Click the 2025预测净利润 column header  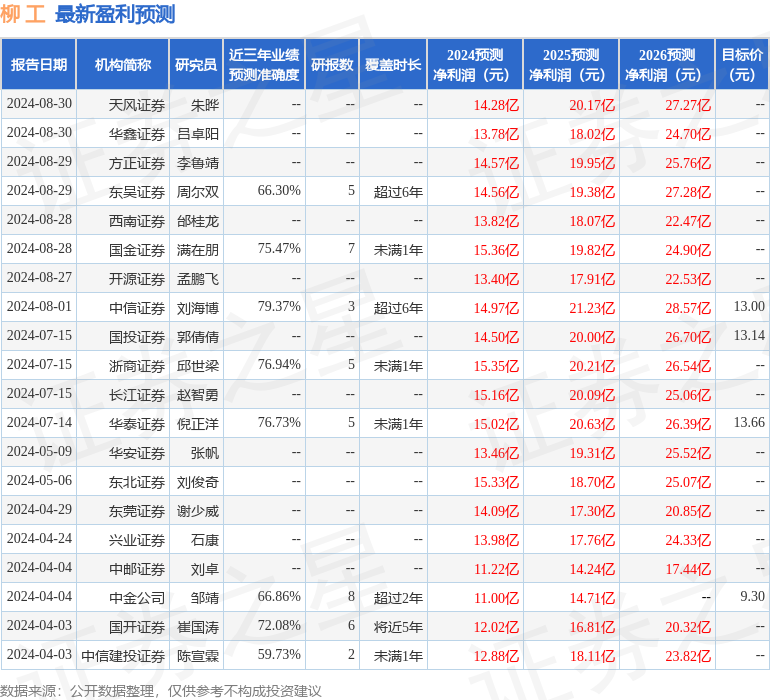tap(571, 64)
